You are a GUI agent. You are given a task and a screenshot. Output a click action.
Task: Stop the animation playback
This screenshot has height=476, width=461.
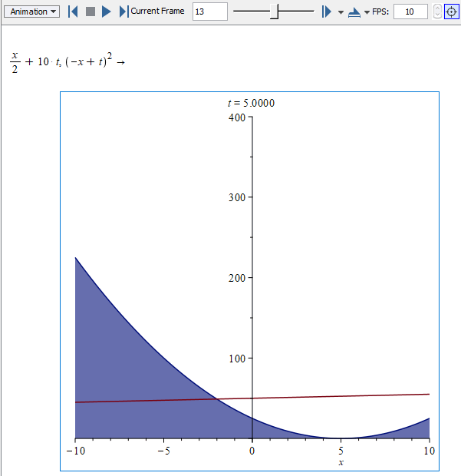tap(90, 12)
